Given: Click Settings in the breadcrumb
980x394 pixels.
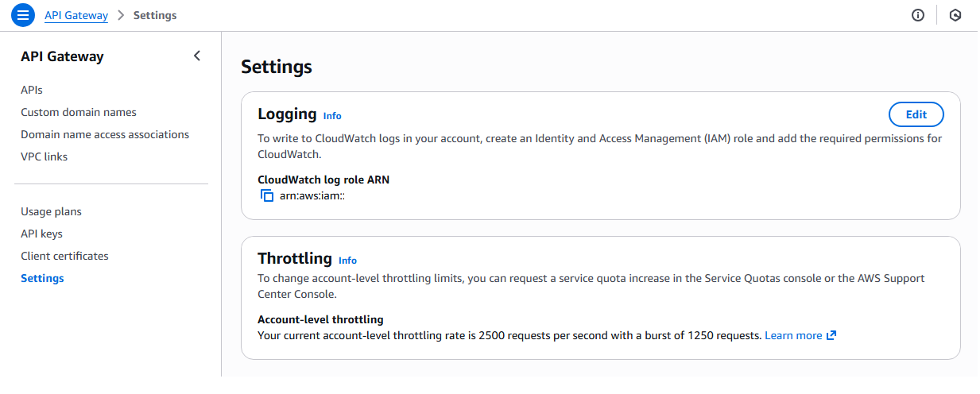Looking at the screenshot, I should pos(155,15).
